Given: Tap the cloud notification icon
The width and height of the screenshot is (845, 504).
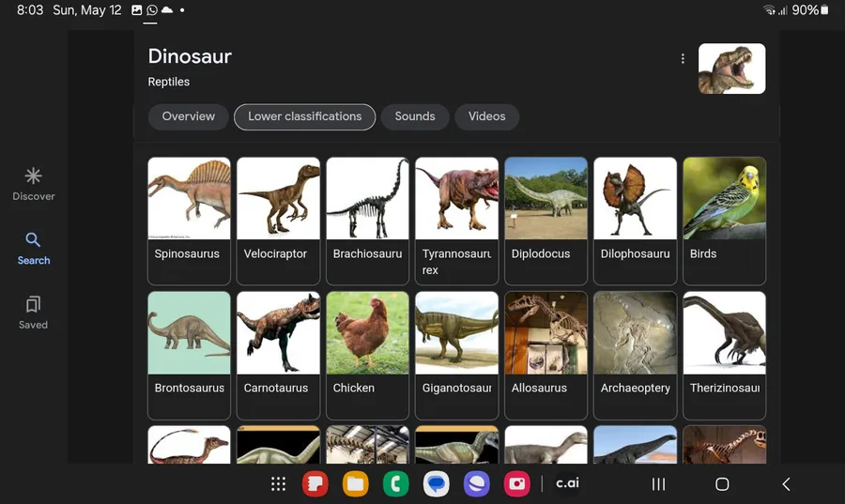Looking at the screenshot, I should pos(167,9).
